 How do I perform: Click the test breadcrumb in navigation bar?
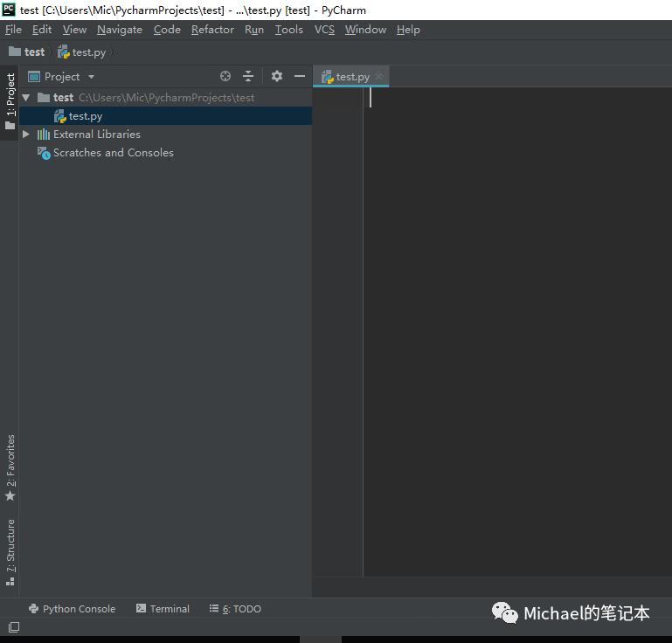(34, 52)
